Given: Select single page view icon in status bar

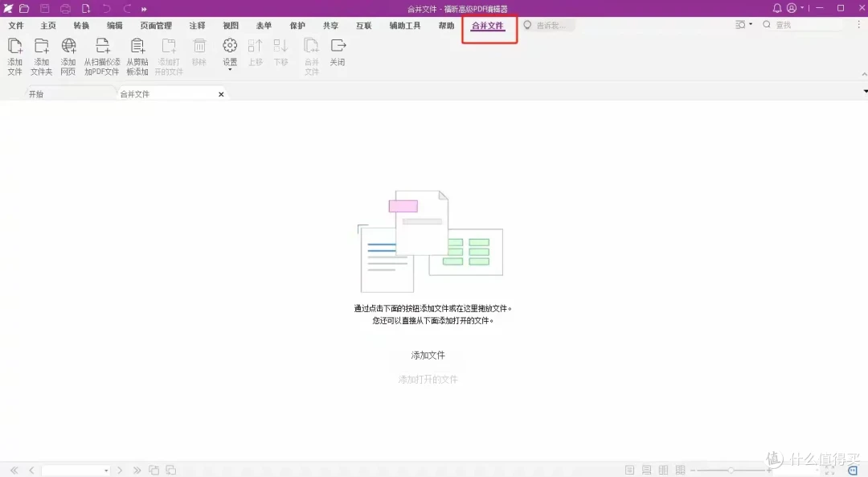Looking at the screenshot, I should (x=629, y=470).
